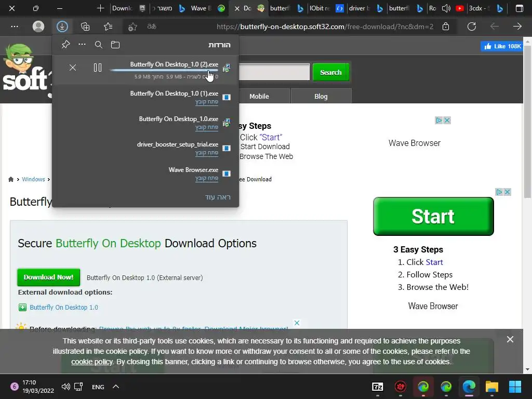Click the green Search button on soft32

(331, 72)
